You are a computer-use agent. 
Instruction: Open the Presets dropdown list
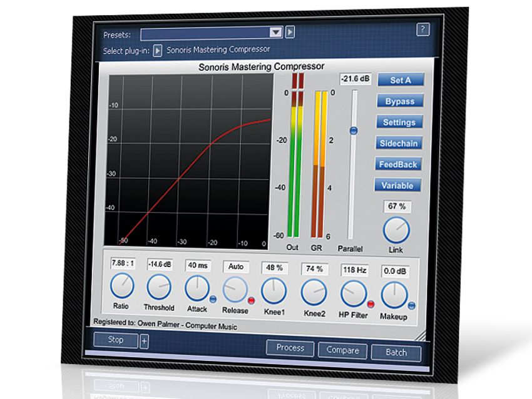276,31
